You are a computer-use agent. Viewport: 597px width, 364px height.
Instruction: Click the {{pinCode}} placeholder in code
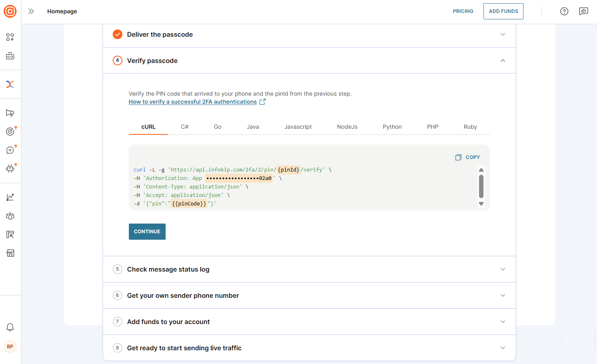pos(189,203)
